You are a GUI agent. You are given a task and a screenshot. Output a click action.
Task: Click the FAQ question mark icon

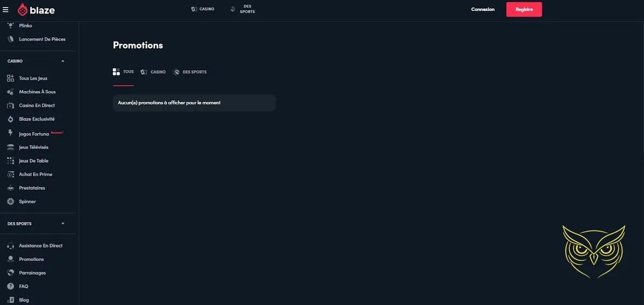coord(11,287)
